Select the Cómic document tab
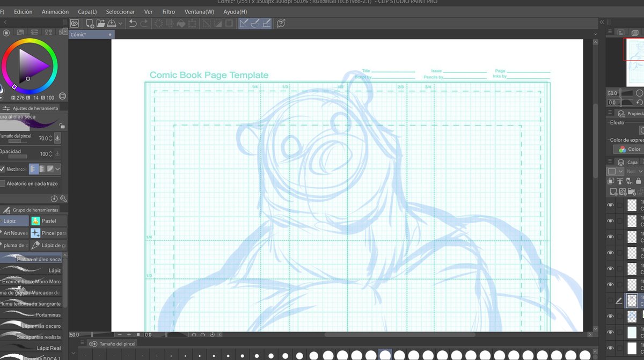The width and height of the screenshot is (644, 360). tap(91, 34)
